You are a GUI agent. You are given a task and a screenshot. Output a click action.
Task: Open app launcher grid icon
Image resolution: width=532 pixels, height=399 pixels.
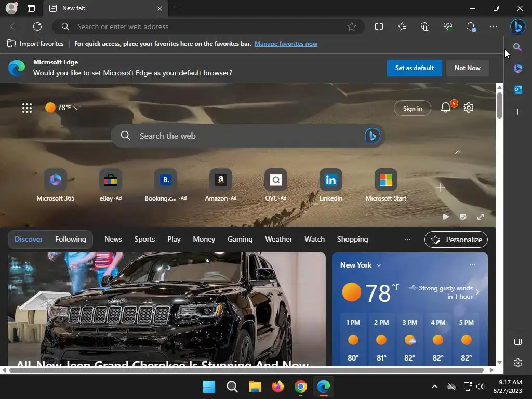point(27,108)
